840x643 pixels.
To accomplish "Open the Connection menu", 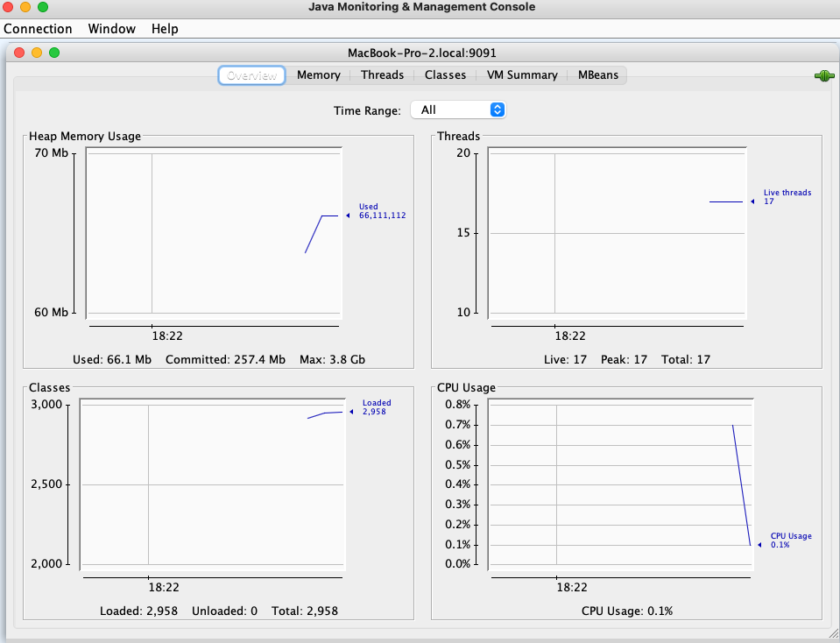I will 39,29.
